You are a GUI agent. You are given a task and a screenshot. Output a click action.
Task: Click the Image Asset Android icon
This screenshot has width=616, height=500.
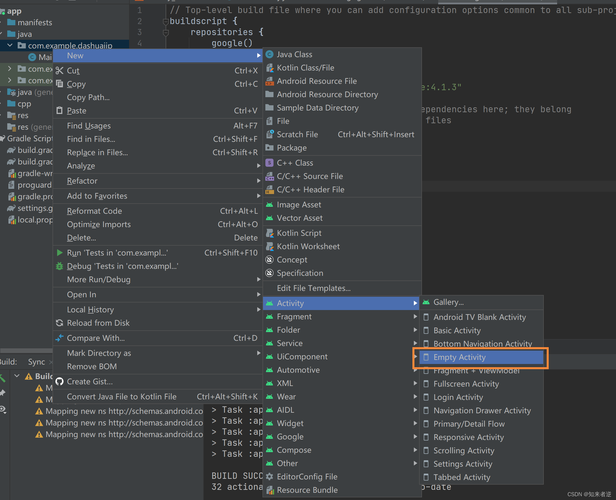(270, 204)
